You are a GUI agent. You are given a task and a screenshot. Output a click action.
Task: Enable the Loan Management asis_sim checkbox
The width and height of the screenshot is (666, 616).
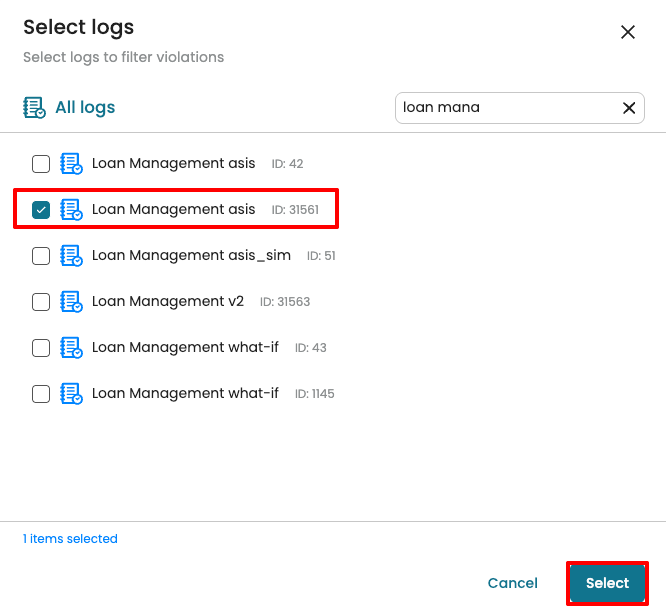[41, 256]
